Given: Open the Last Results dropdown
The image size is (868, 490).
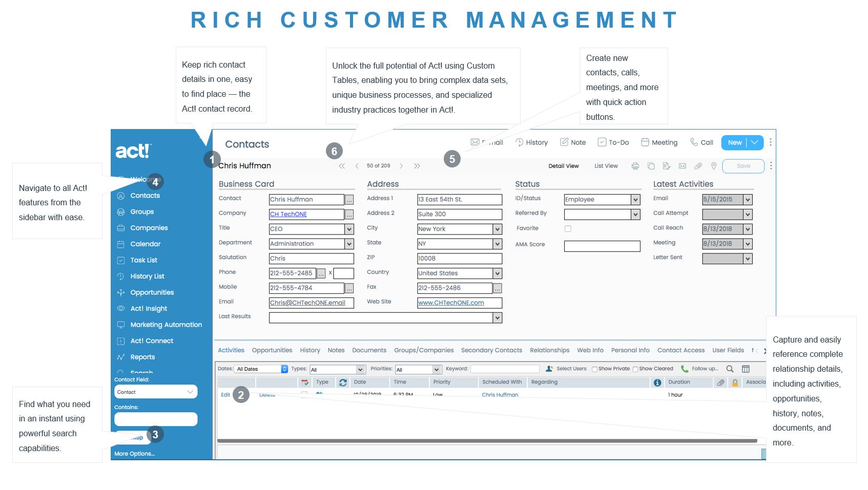Looking at the screenshot, I should tap(497, 318).
